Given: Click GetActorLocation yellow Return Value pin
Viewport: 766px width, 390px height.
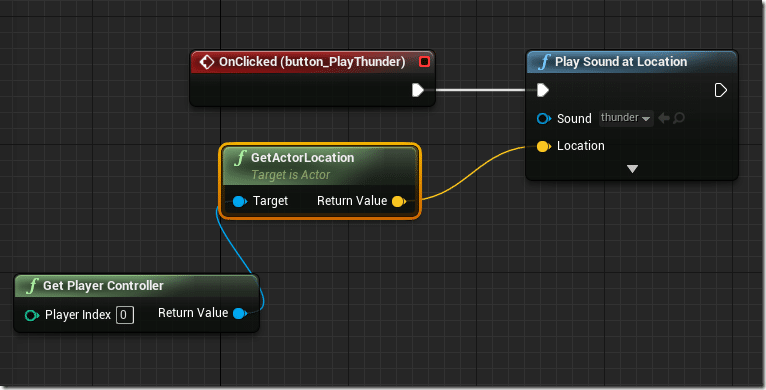Looking at the screenshot, I should point(399,201).
